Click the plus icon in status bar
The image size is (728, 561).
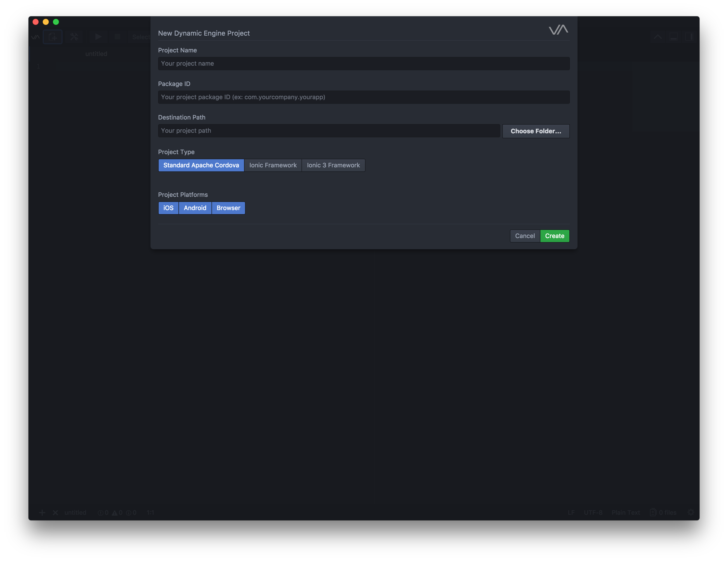point(42,513)
